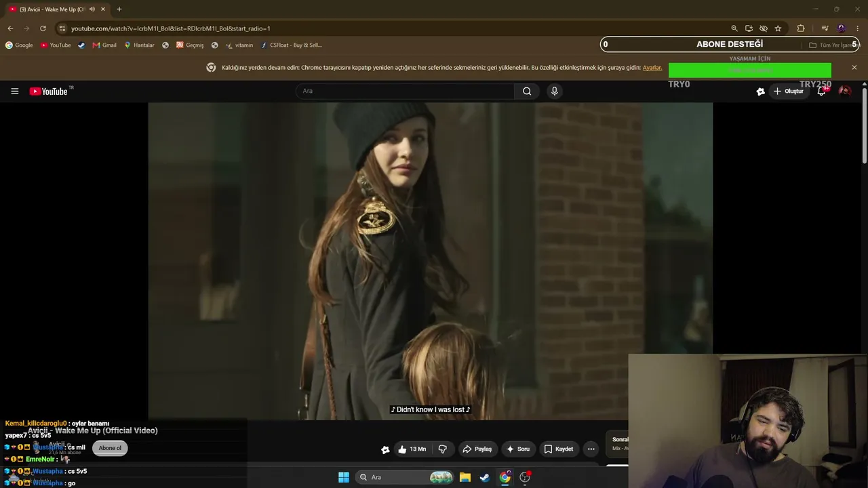Like the Avicii video

412,449
